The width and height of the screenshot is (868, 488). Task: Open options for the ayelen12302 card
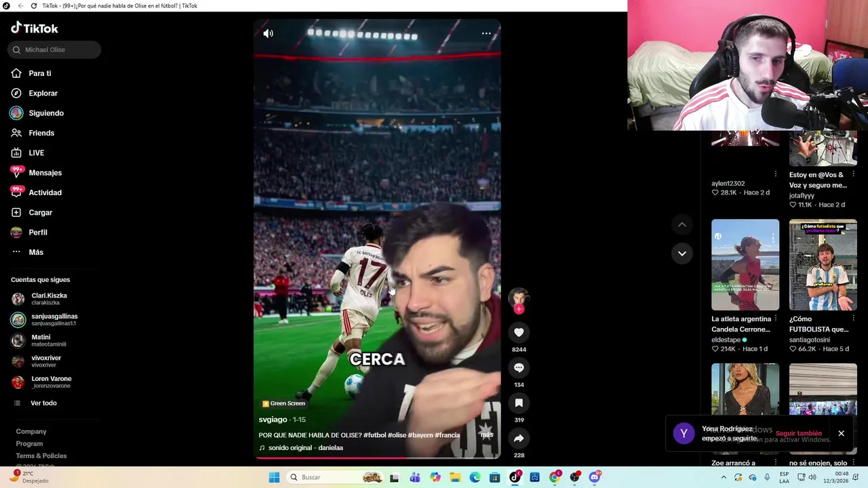pyautogui.click(x=776, y=174)
